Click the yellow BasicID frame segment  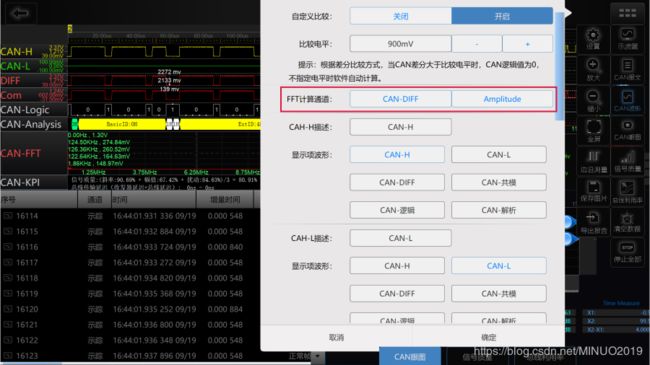pos(122,124)
